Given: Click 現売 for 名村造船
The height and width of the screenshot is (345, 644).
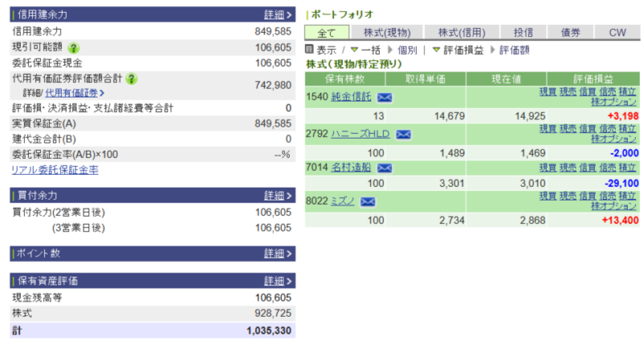Looking at the screenshot, I should [568, 168].
